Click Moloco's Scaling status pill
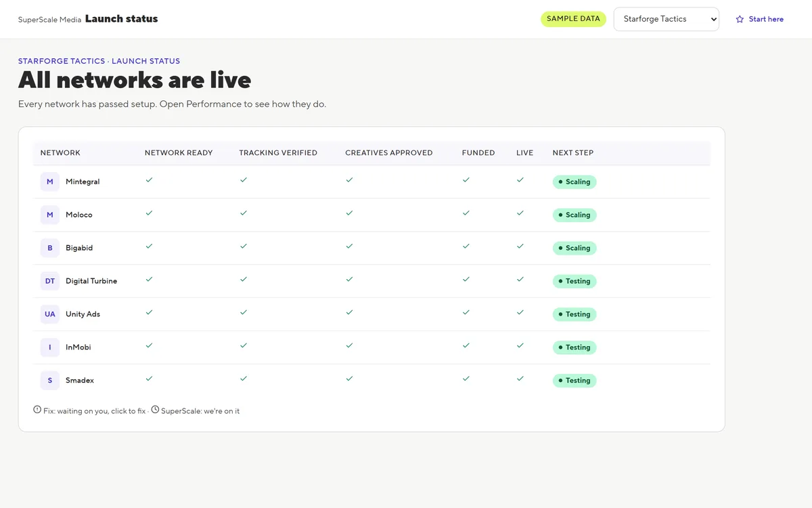Viewport: 812px width, 508px height. pyautogui.click(x=574, y=215)
